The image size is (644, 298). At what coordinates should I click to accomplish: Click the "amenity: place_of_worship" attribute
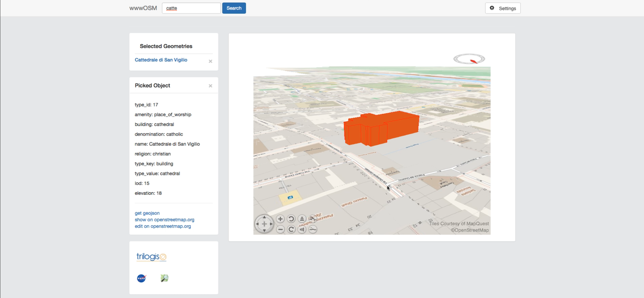pyautogui.click(x=163, y=115)
